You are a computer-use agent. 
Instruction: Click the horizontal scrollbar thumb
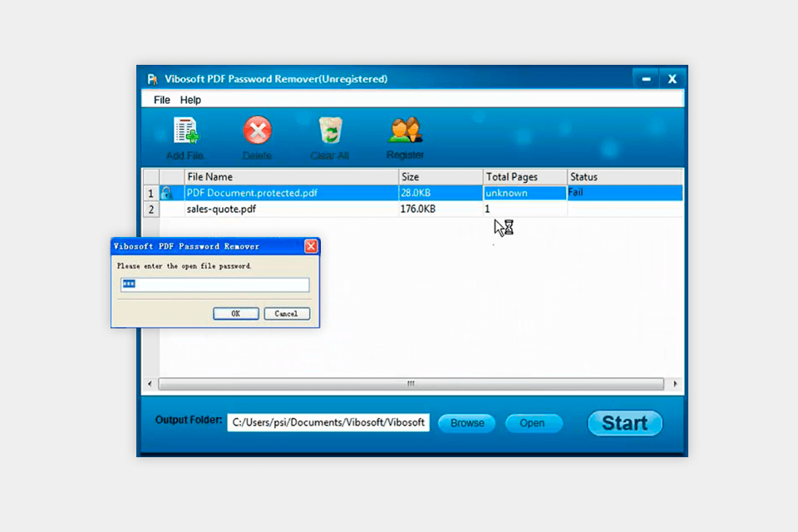pos(411,384)
